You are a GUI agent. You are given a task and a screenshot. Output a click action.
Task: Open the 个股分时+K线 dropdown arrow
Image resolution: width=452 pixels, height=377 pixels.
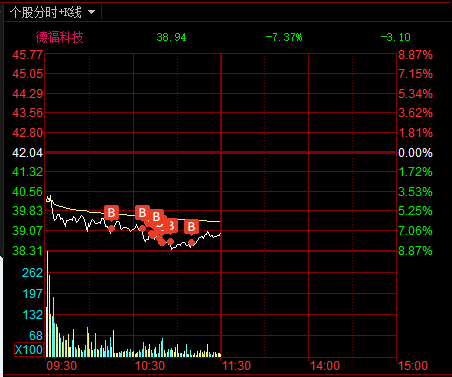(91, 13)
